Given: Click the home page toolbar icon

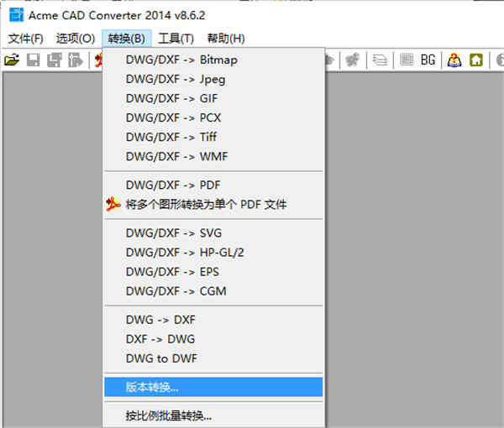Looking at the screenshot, I should [476, 60].
